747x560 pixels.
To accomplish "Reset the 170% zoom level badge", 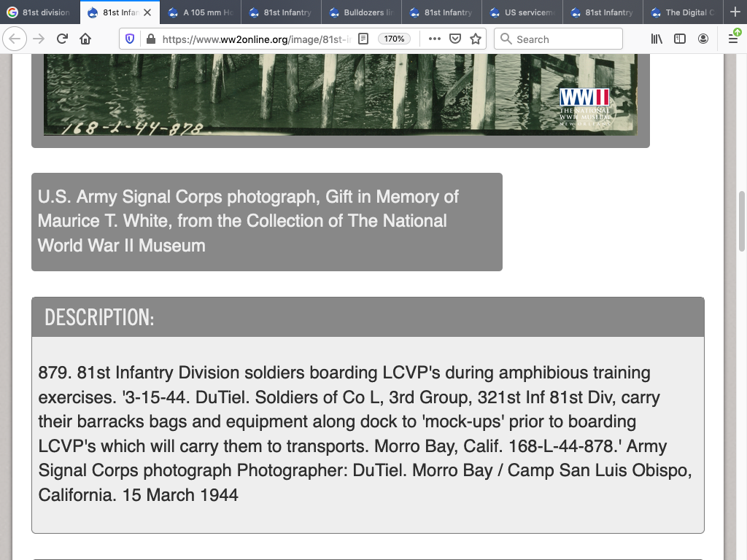I will point(395,39).
